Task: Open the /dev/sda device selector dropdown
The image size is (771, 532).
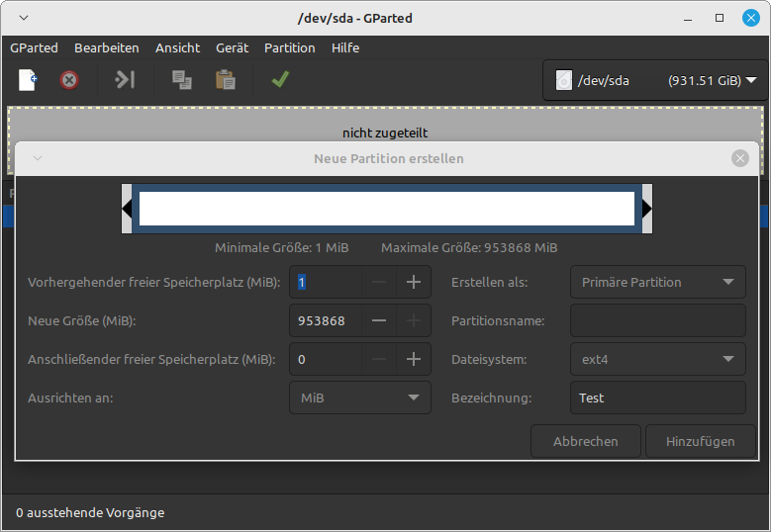Action: click(x=654, y=80)
